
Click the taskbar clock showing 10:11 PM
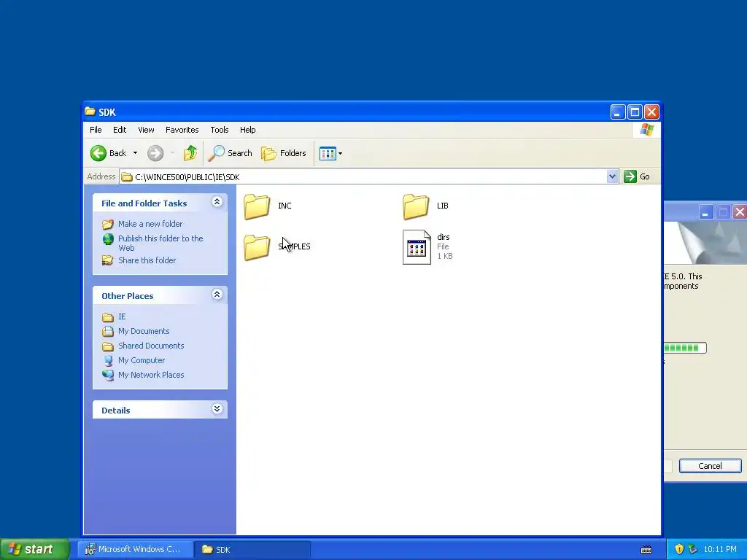(x=720, y=550)
